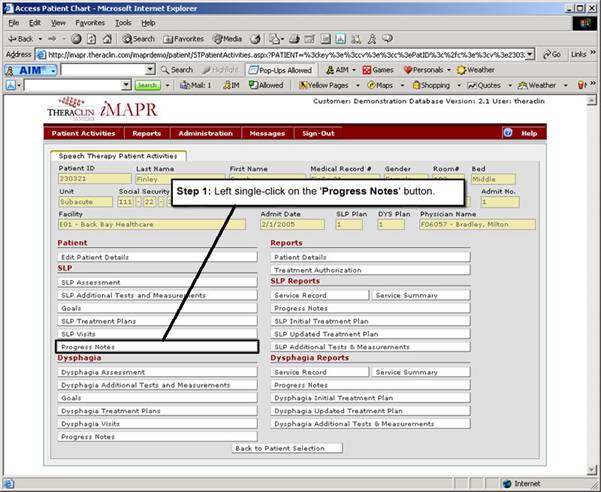This screenshot has height=492, width=601.
Task: Open Patient Activities navigation tab
Action: pos(84,133)
